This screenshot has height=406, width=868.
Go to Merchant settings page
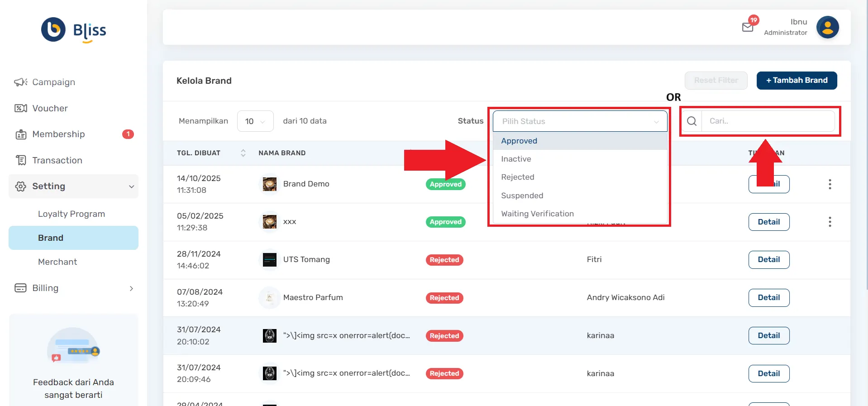point(57,262)
